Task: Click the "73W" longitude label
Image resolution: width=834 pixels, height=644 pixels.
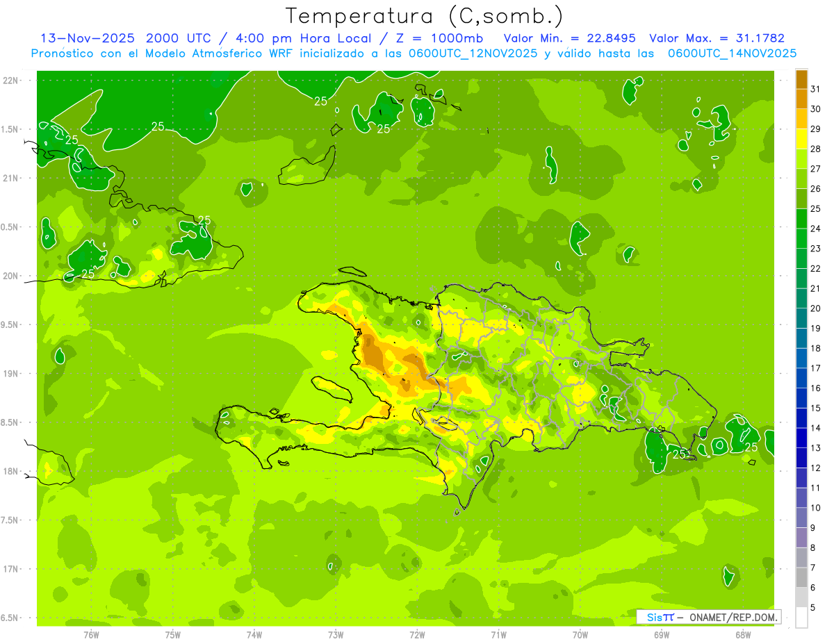Action: (x=336, y=634)
